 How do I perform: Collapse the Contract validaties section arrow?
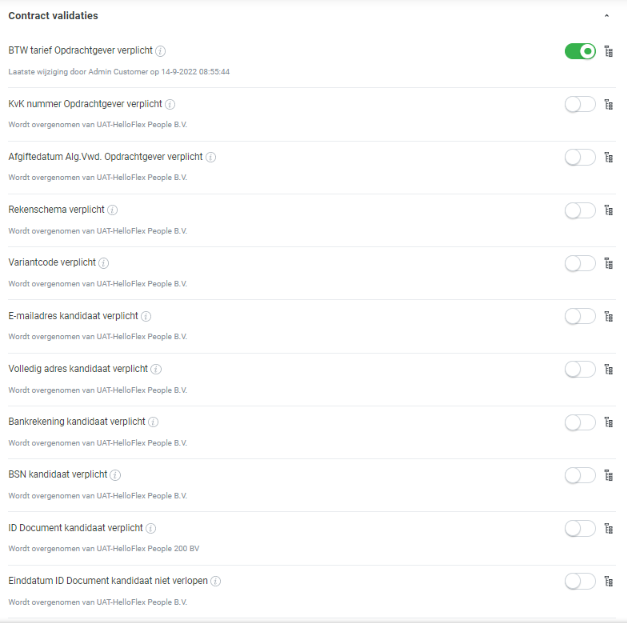pos(606,16)
